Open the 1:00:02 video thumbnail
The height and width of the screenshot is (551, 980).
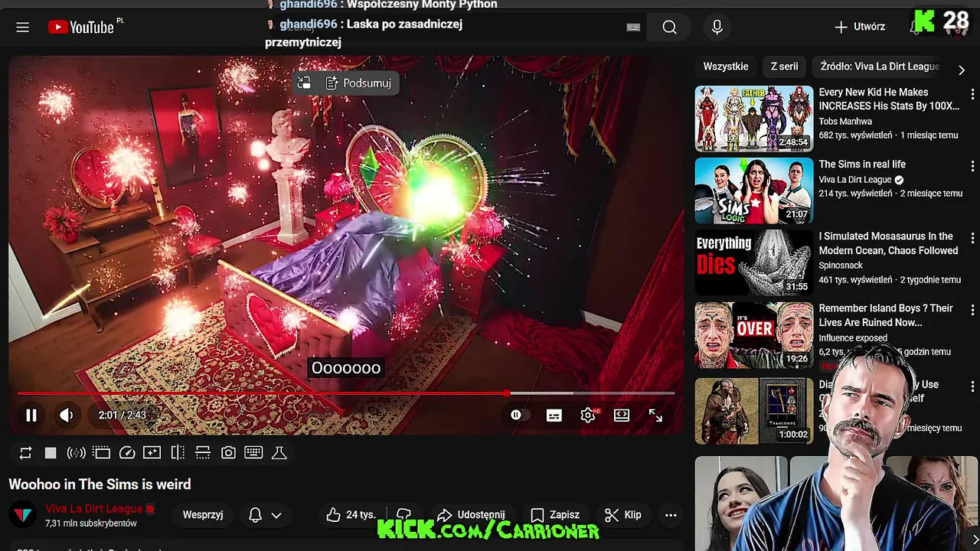coord(754,411)
